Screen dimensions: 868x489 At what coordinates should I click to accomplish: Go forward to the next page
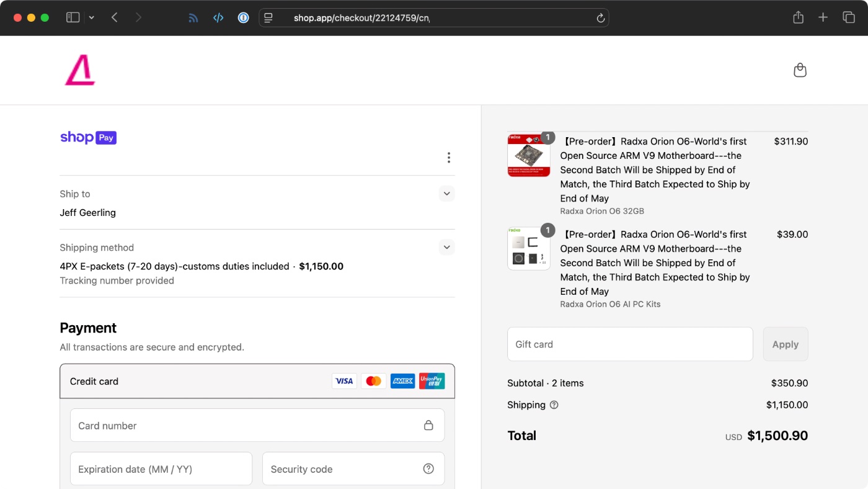pyautogui.click(x=138, y=17)
